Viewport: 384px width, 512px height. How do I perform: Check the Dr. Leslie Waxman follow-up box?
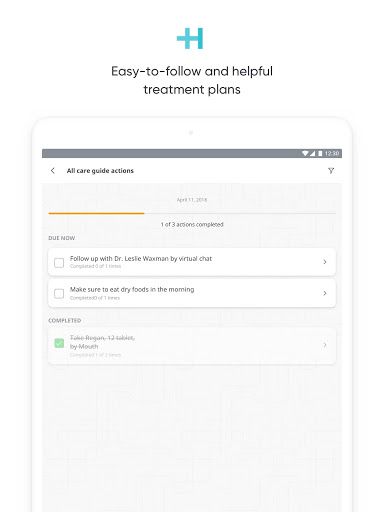tap(59, 263)
